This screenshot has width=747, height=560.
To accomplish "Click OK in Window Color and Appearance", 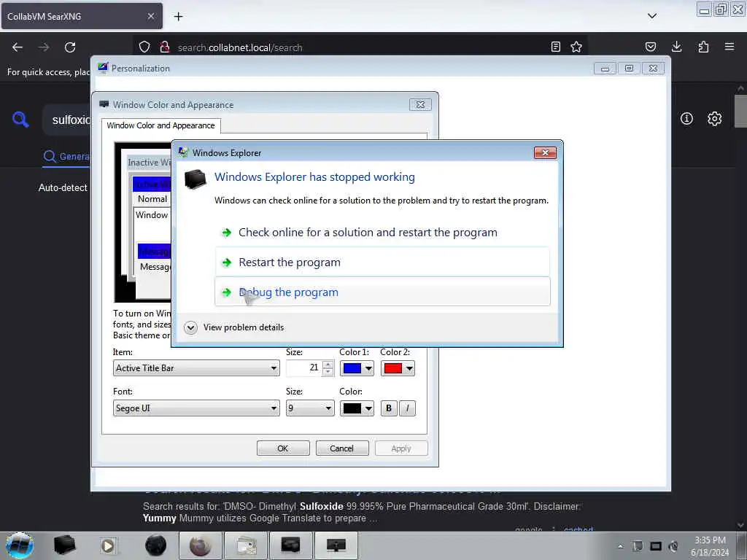I will pos(283,448).
